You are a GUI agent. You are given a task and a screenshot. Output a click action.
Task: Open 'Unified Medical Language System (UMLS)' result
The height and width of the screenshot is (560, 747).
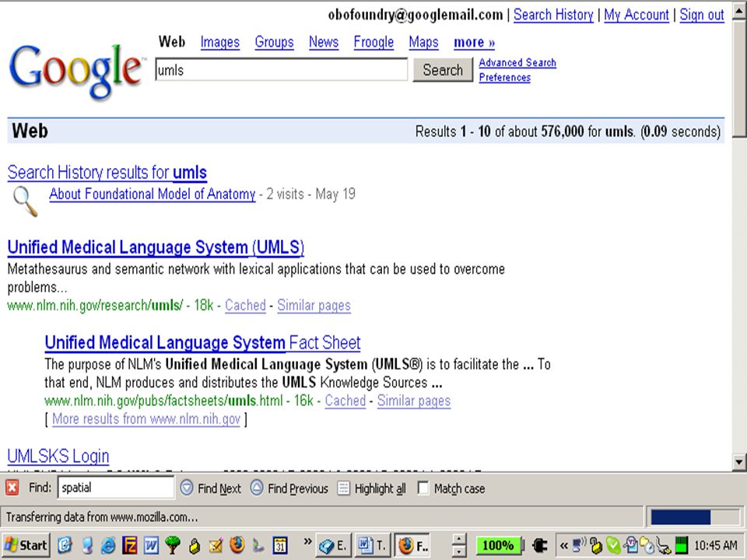(156, 247)
